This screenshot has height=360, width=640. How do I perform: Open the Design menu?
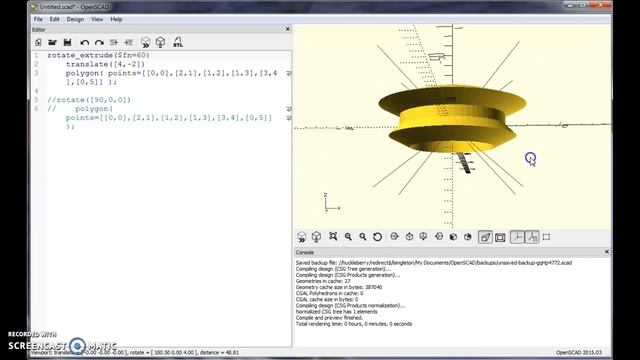click(75, 19)
